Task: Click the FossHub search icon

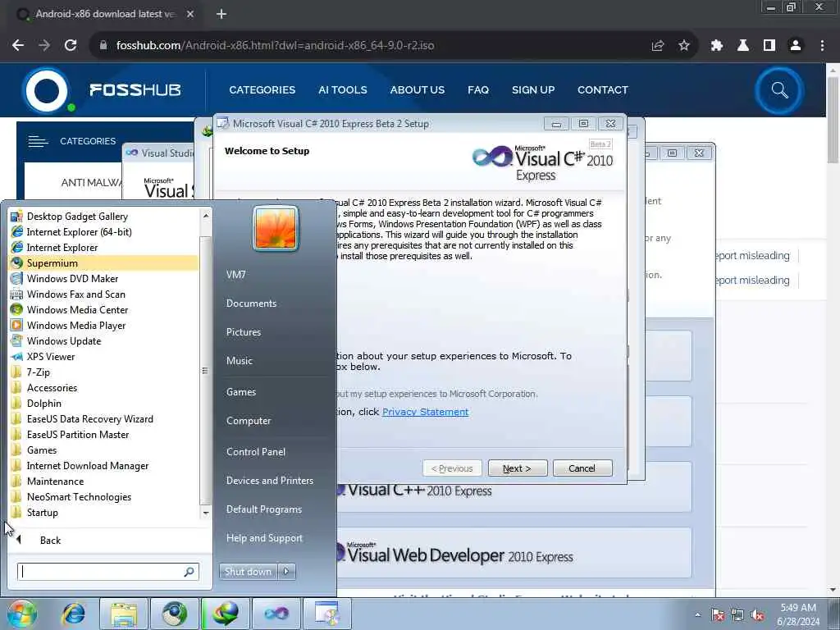Action: click(779, 90)
